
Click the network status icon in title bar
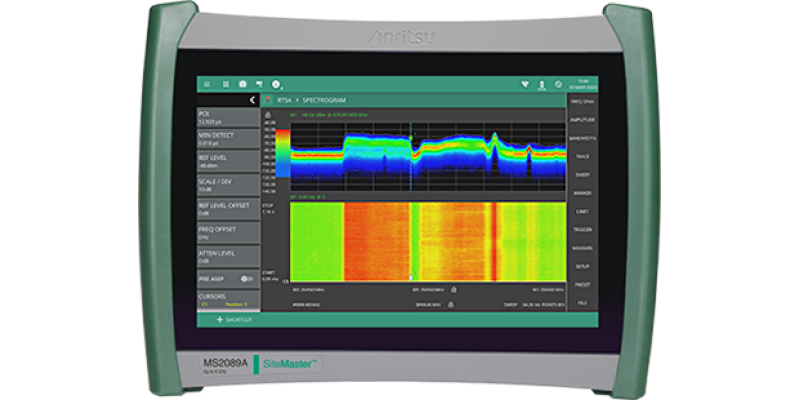525,84
